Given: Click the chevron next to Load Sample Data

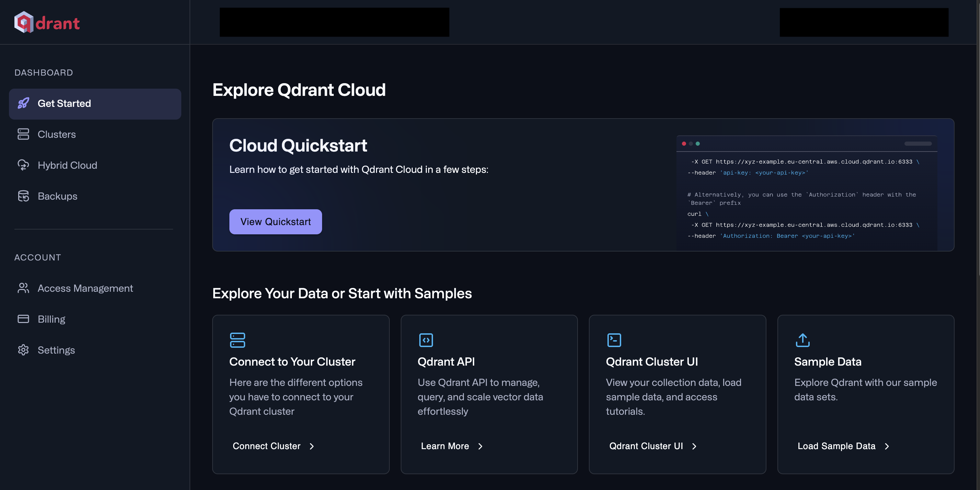Looking at the screenshot, I should point(887,446).
